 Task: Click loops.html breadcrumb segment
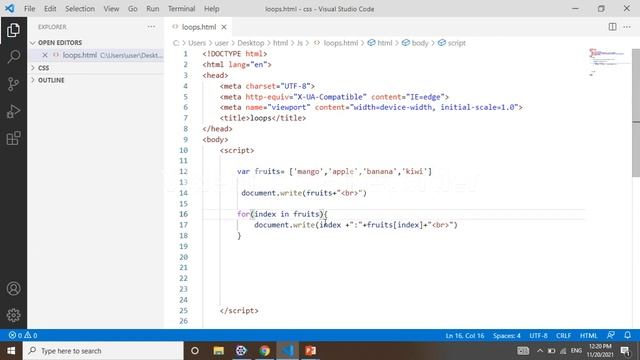tap(340, 43)
